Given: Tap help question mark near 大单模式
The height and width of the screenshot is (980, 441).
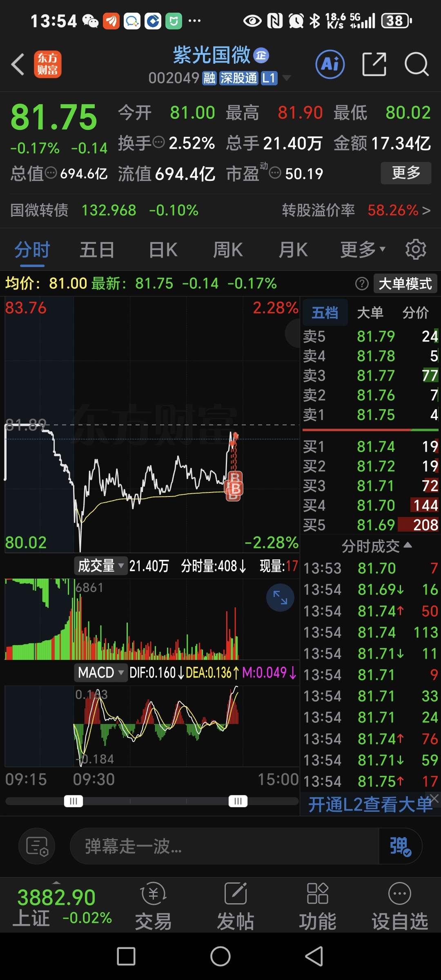Looking at the screenshot, I should [x=362, y=283].
